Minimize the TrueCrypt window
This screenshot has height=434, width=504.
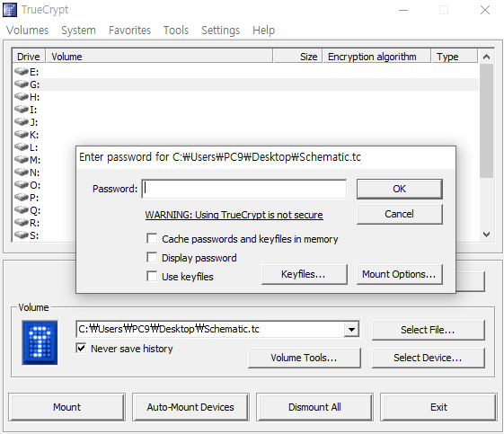click(403, 10)
